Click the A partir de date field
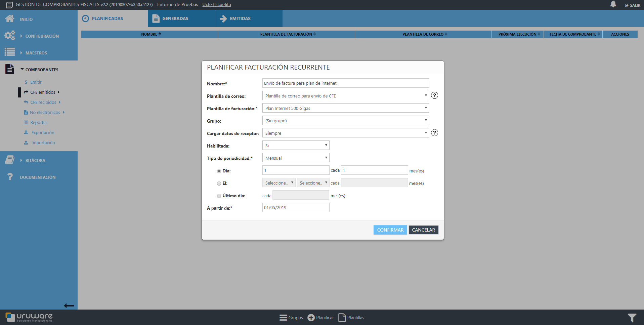The image size is (644, 325). coord(296,208)
